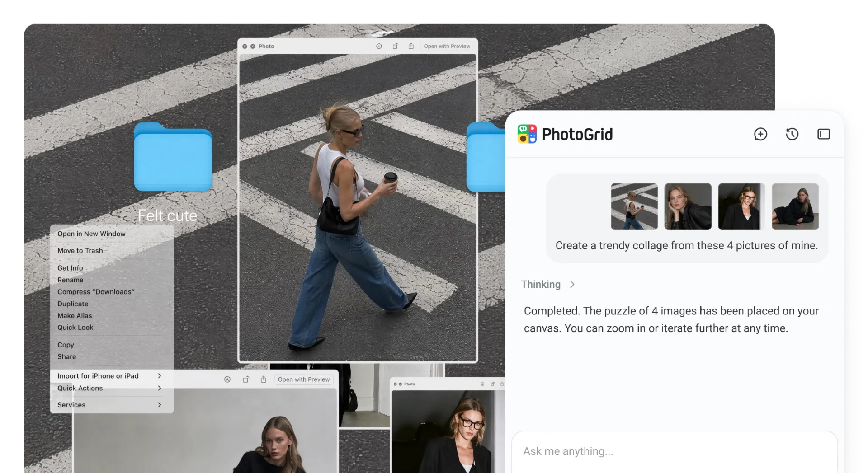Open the fourth chat thumbnail of reclining woman

(795, 206)
